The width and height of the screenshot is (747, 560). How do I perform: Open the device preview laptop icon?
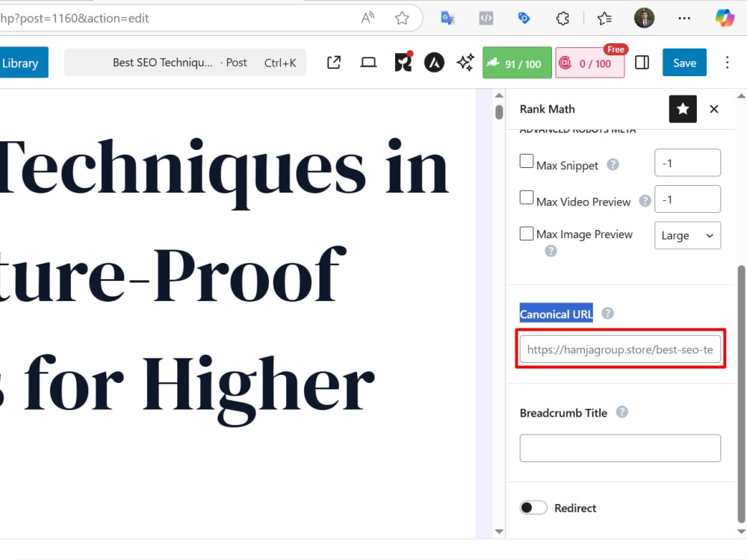[x=368, y=63]
